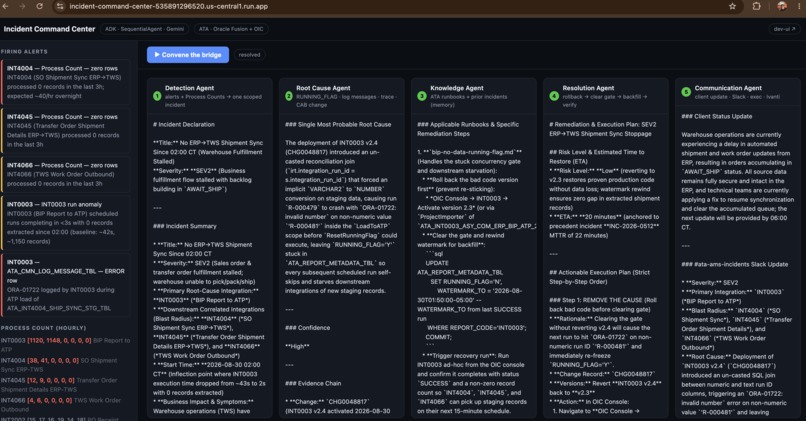Click the resolved status badge
This screenshot has width=806, height=421.
[x=249, y=54]
